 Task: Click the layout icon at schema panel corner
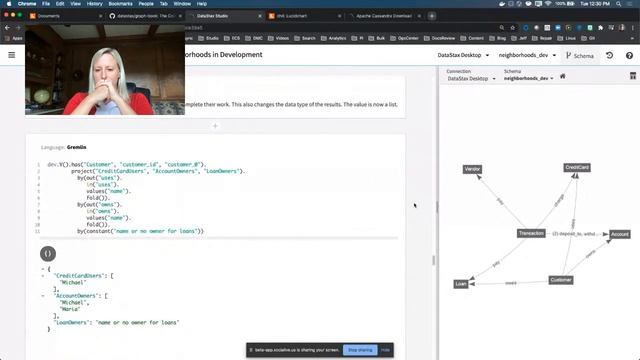pos(633,76)
